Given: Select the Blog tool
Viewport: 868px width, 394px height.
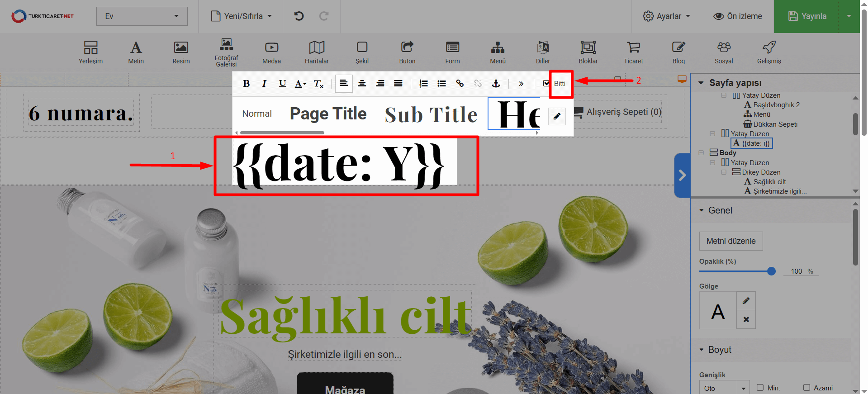Looking at the screenshot, I should (x=678, y=52).
